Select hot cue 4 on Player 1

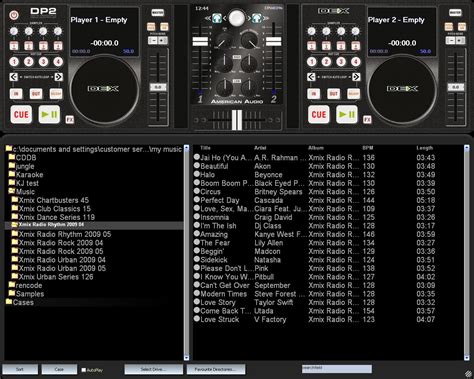pos(58,62)
